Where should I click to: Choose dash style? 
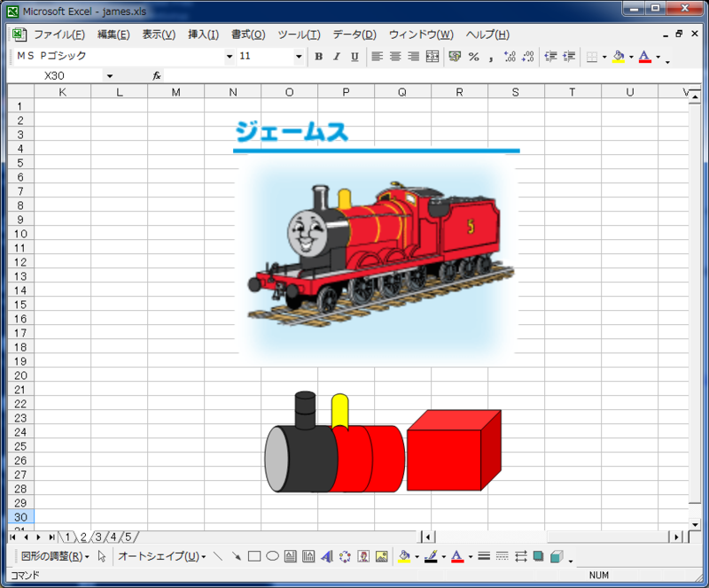pyautogui.click(x=502, y=556)
